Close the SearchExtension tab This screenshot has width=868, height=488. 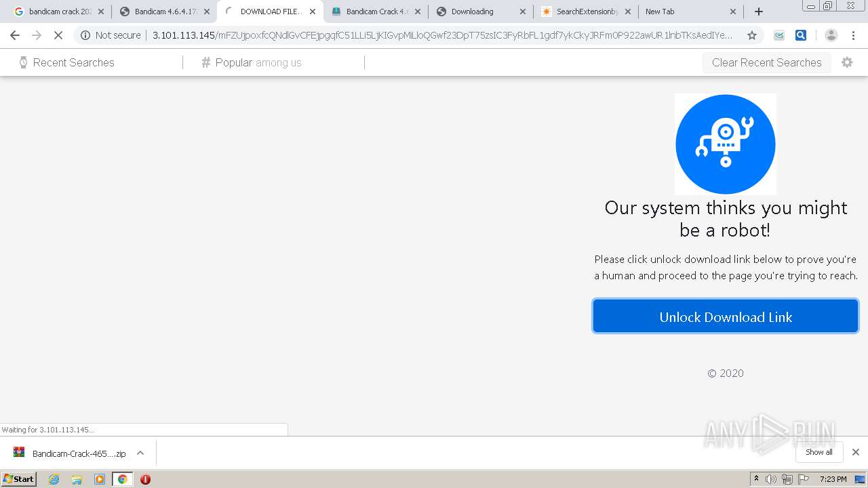click(628, 12)
